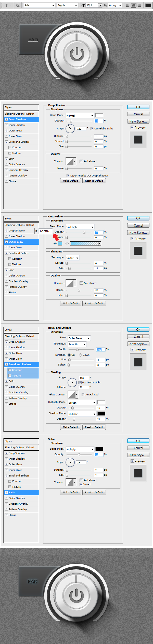Open the Softer technique dropdown in Outer Glow

pos(72,258)
